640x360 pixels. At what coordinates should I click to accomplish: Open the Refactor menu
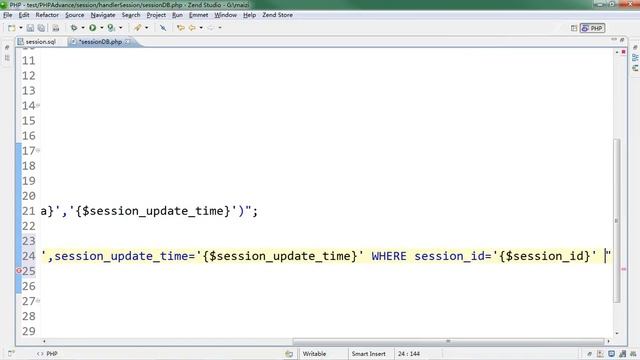tap(47, 15)
